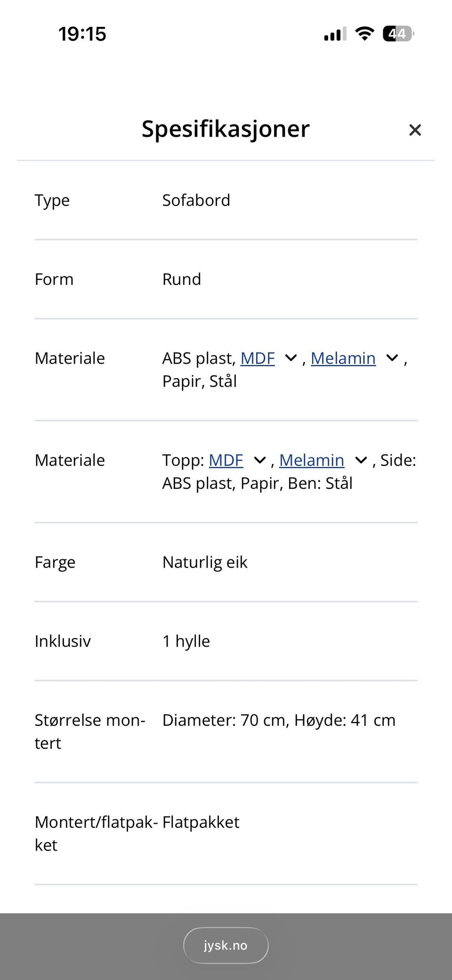Select the Sofabord type value
The width and height of the screenshot is (452, 980).
tap(196, 200)
